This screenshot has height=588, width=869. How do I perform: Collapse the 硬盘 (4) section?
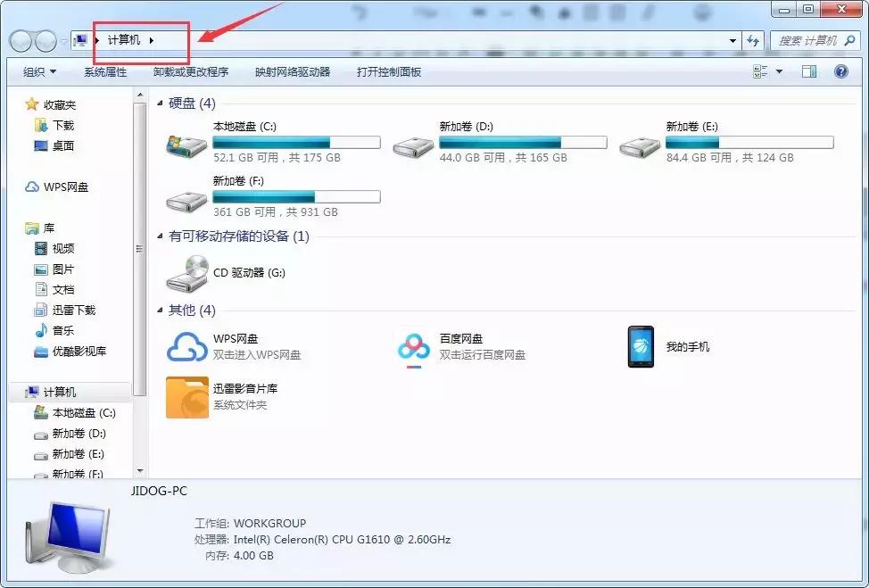[160, 104]
